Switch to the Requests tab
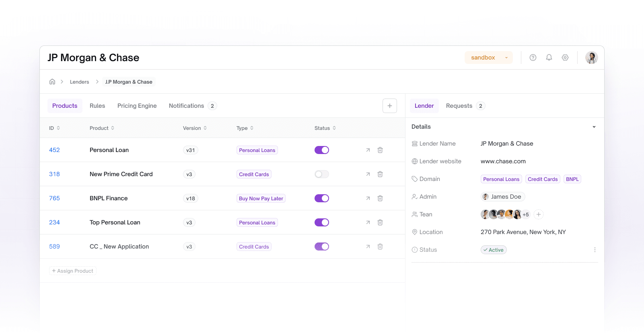The image size is (644, 335). tap(465, 106)
